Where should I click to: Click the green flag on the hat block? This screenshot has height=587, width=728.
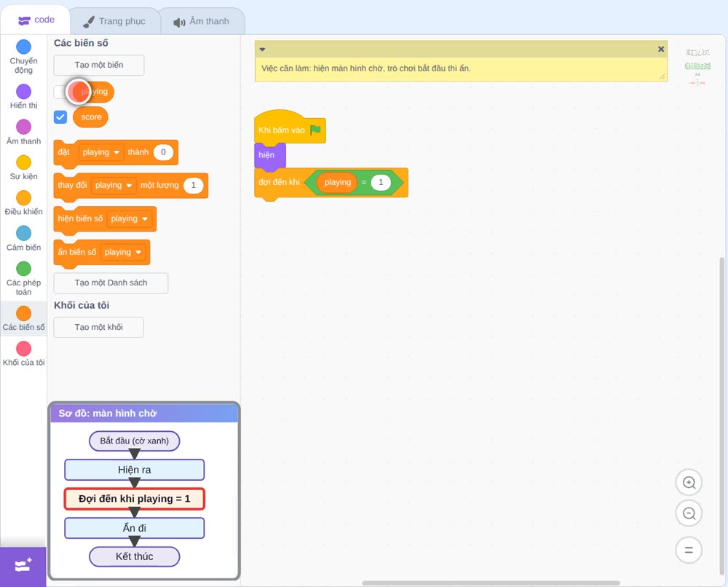click(x=315, y=130)
